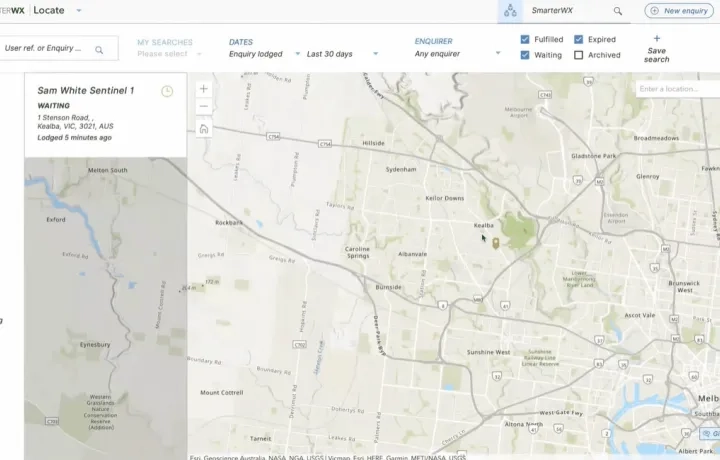
Task: Uncheck the Fulfilled checkbox
Action: coord(525,39)
